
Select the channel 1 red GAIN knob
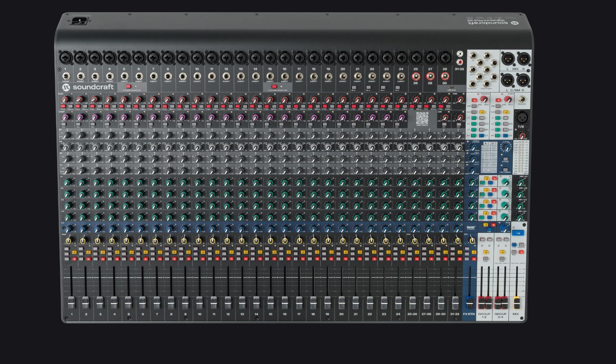point(66,99)
